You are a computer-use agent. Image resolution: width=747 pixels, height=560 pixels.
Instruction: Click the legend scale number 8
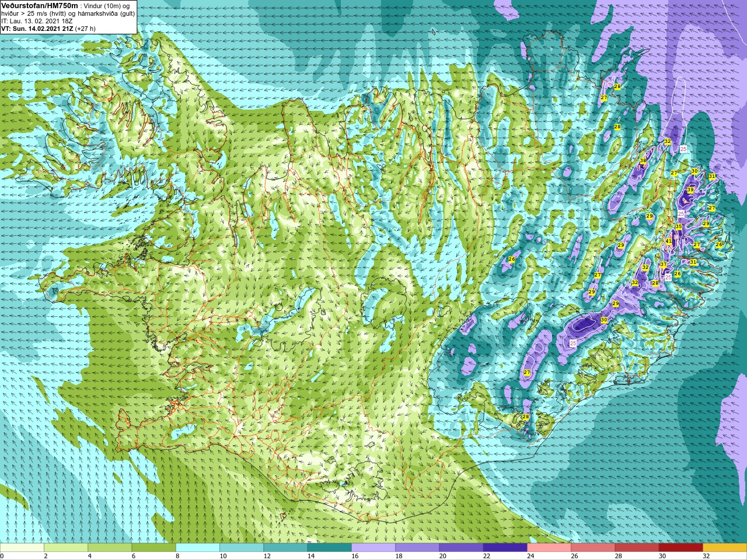click(178, 556)
